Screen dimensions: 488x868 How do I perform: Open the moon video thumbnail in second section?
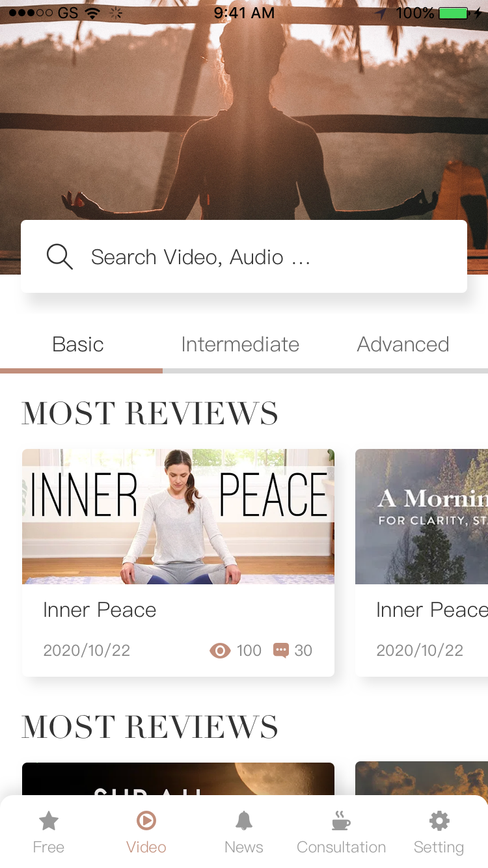pos(178,778)
